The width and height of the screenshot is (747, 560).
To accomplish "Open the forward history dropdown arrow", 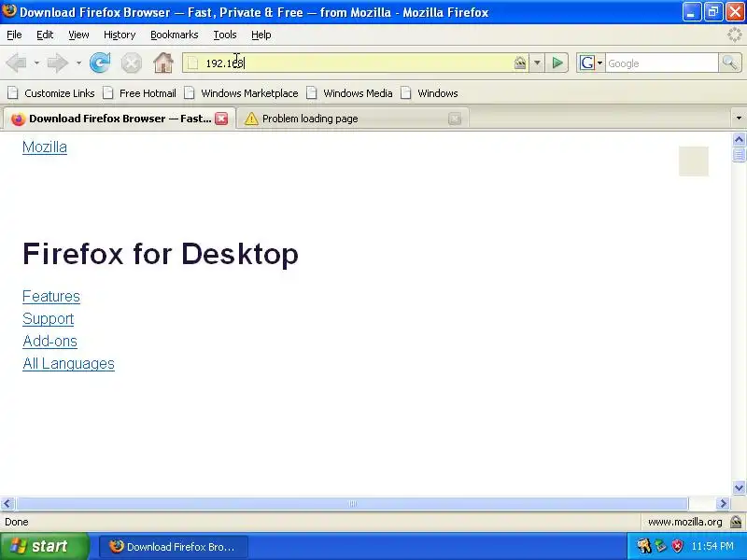I will (x=78, y=63).
